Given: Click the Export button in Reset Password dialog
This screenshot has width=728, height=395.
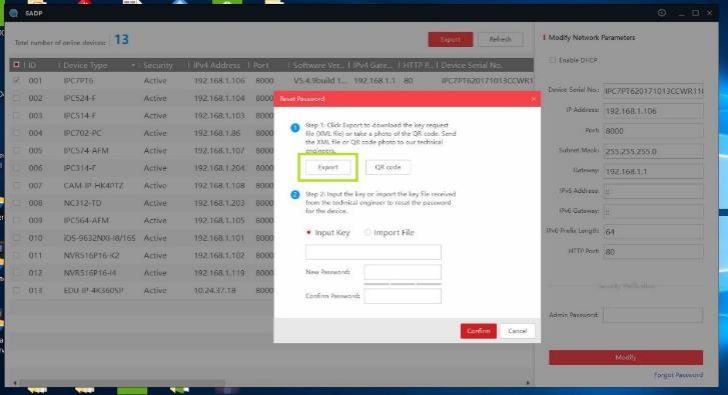Looking at the screenshot, I should click(x=328, y=167).
